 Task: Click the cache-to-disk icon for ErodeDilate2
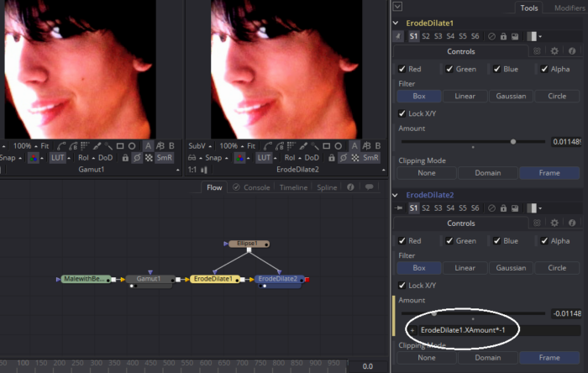515,208
